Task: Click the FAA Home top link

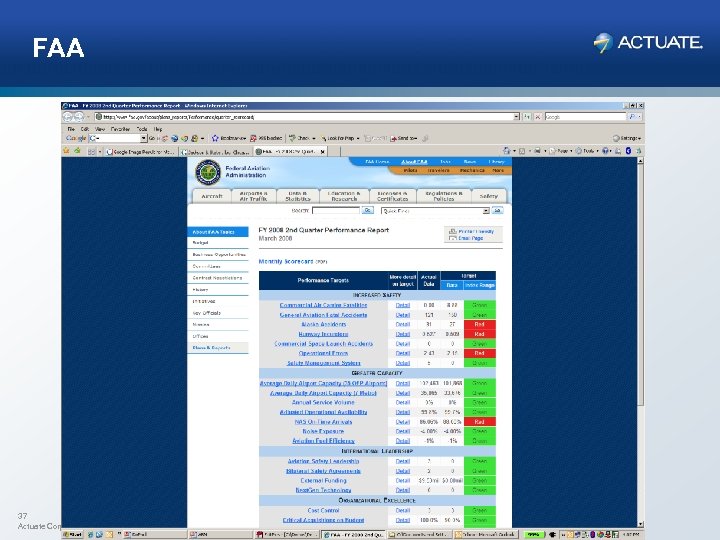Action: 377,162
